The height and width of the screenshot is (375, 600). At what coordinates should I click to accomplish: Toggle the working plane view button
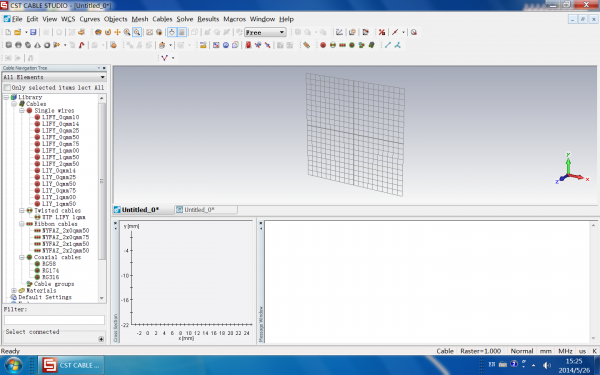[x=182, y=33]
